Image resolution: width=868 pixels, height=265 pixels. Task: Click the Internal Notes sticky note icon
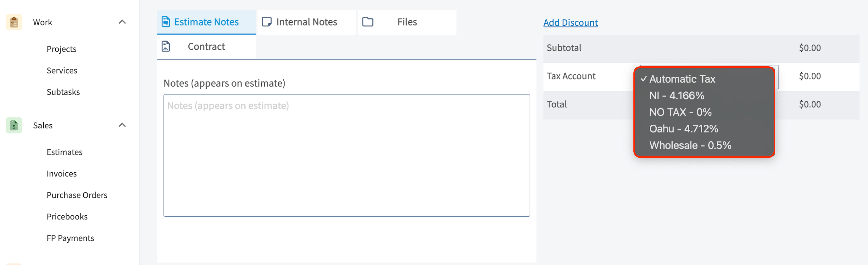pyautogui.click(x=267, y=22)
